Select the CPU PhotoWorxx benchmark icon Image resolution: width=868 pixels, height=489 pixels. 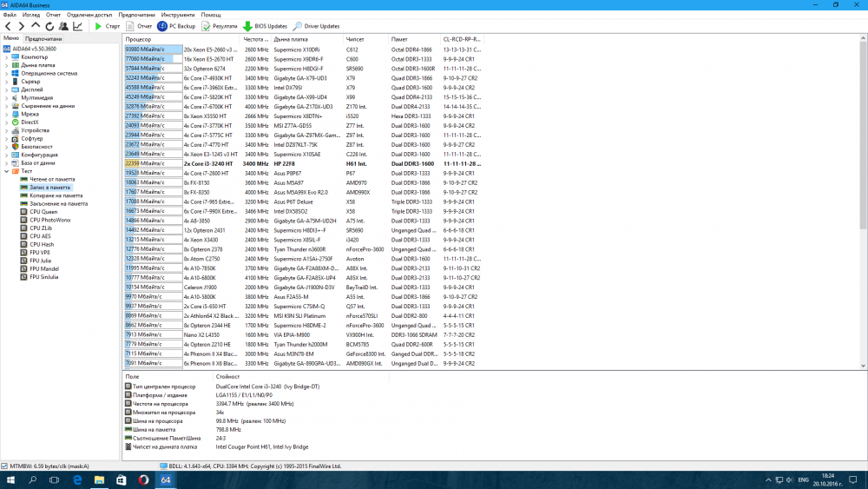tap(23, 220)
